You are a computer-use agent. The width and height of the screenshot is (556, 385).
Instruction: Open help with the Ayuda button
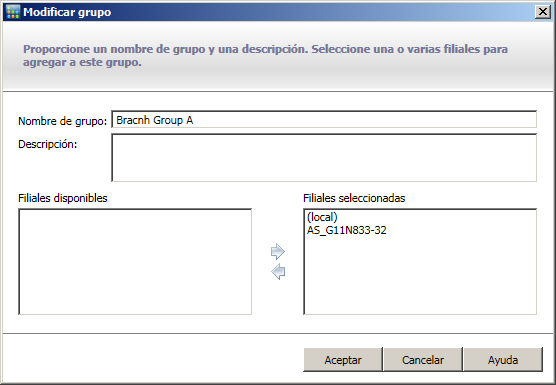coord(503,359)
